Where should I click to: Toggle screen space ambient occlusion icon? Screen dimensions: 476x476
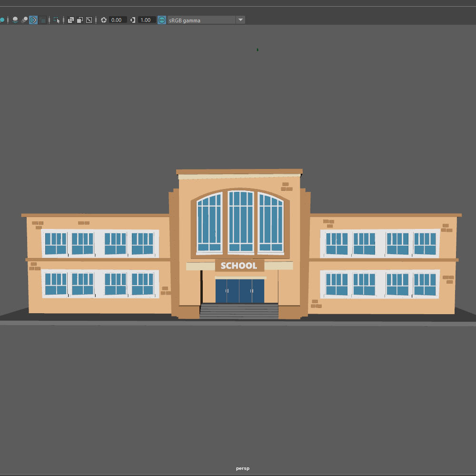[24, 20]
